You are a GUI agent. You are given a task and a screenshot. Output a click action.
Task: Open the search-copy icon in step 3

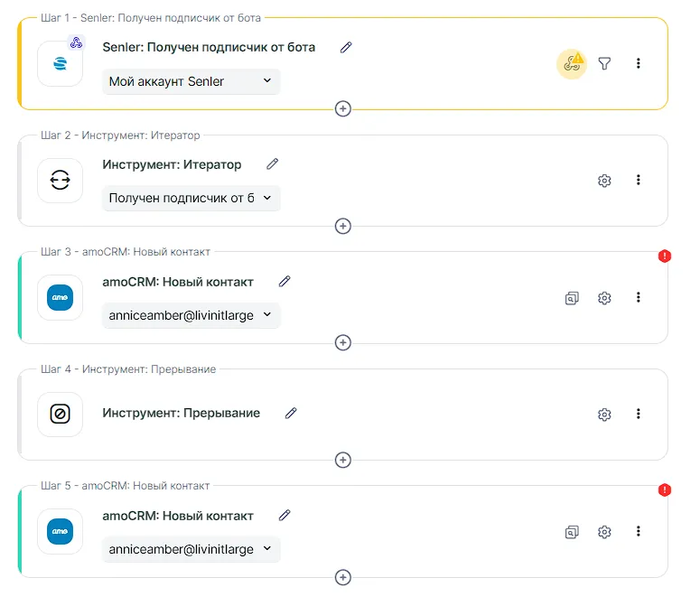[572, 297]
